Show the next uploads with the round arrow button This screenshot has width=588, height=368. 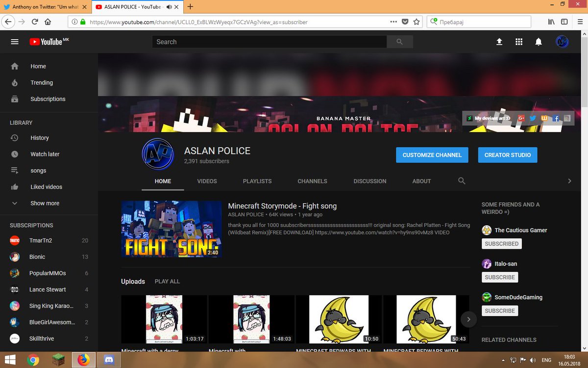[x=468, y=319]
